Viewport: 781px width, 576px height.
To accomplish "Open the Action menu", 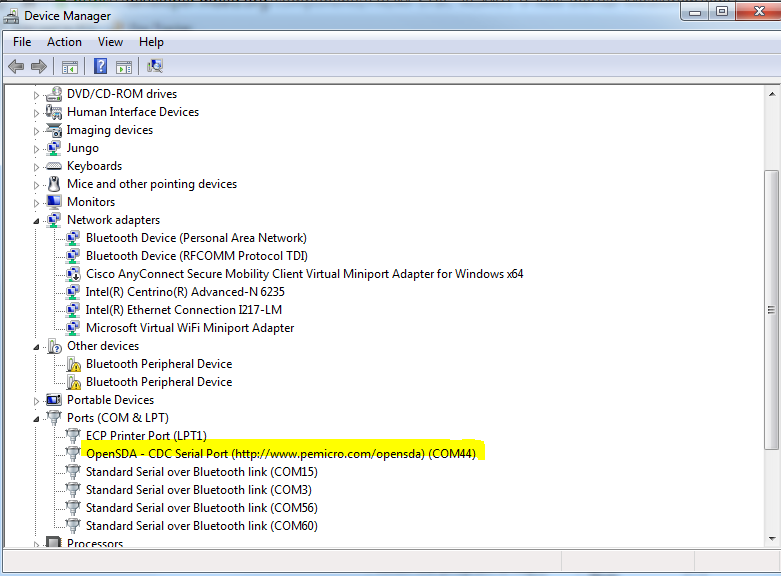I will point(64,42).
